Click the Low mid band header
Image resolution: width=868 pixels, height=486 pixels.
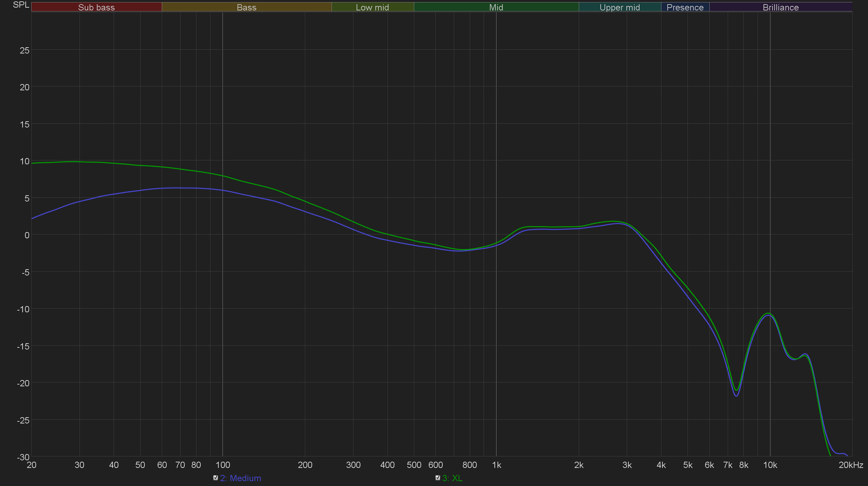[x=373, y=7]
